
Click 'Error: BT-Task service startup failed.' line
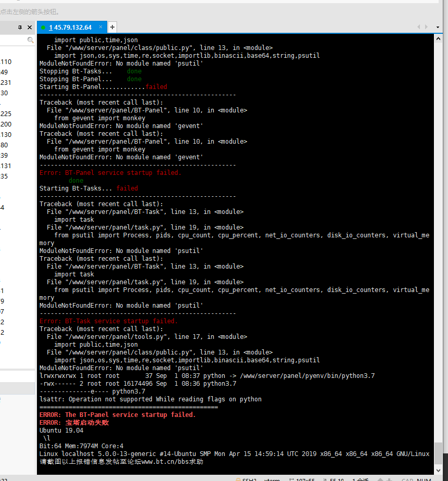point(109,321)
